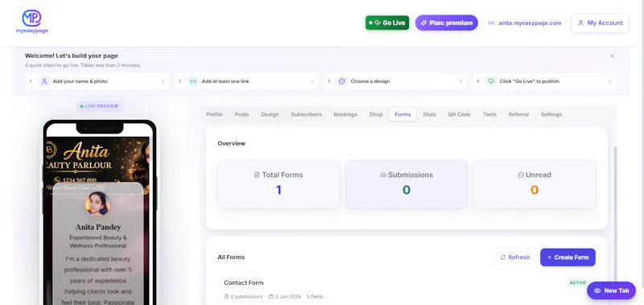644x305 pixels.
Task: Click the 'All Forms' heading
Action: tap(231, 258)
